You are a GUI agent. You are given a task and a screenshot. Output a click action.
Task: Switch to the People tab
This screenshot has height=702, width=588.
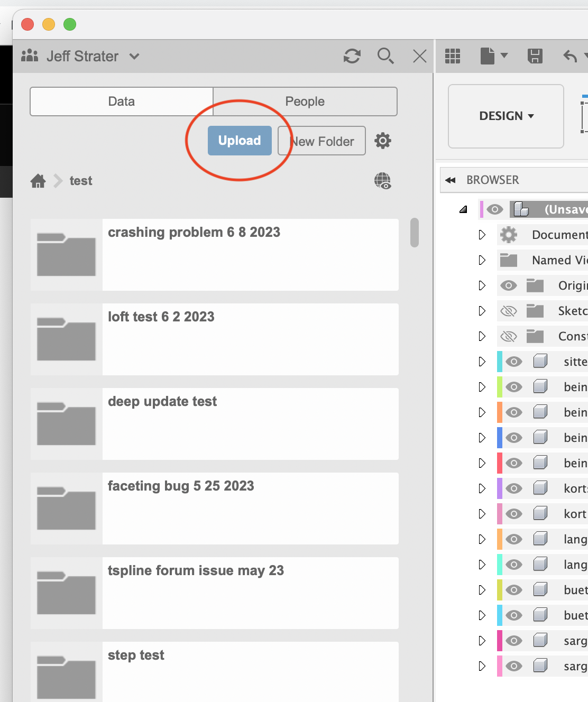pyautogui.click(x=305, y=101)
